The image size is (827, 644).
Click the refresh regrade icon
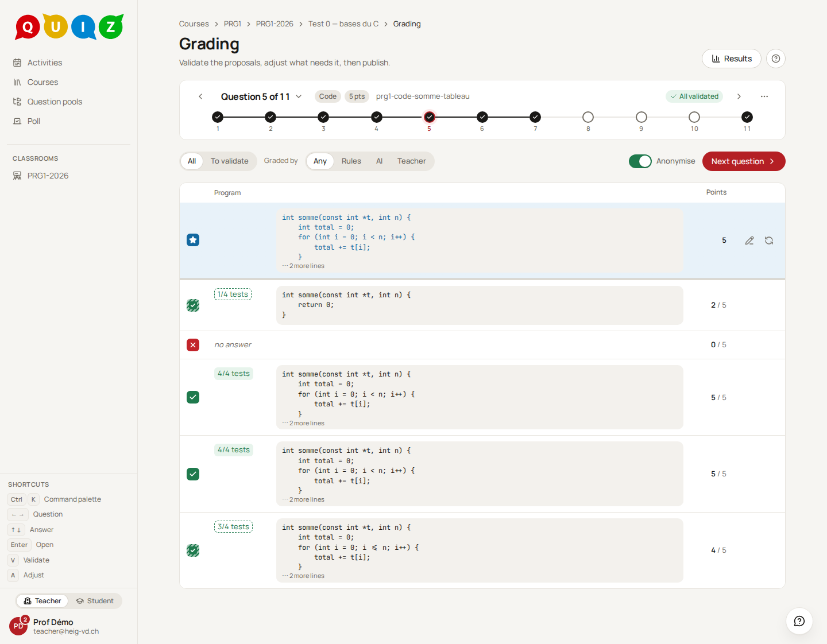click(769, 240)
